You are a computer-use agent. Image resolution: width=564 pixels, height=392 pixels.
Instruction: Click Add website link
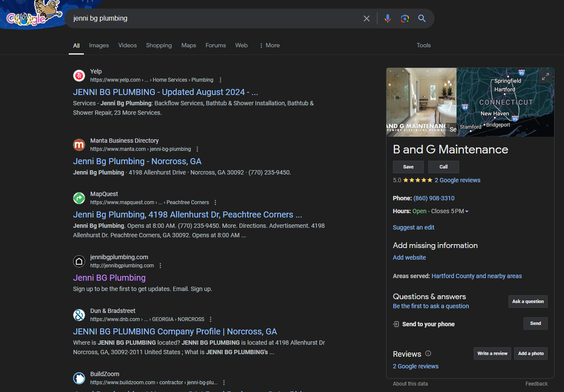pos(409,257)
